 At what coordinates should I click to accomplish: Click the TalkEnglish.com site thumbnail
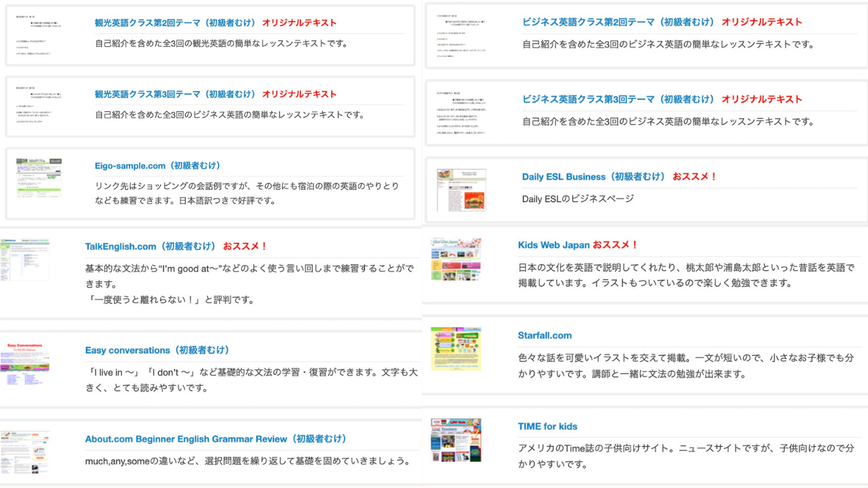point(25,259)
